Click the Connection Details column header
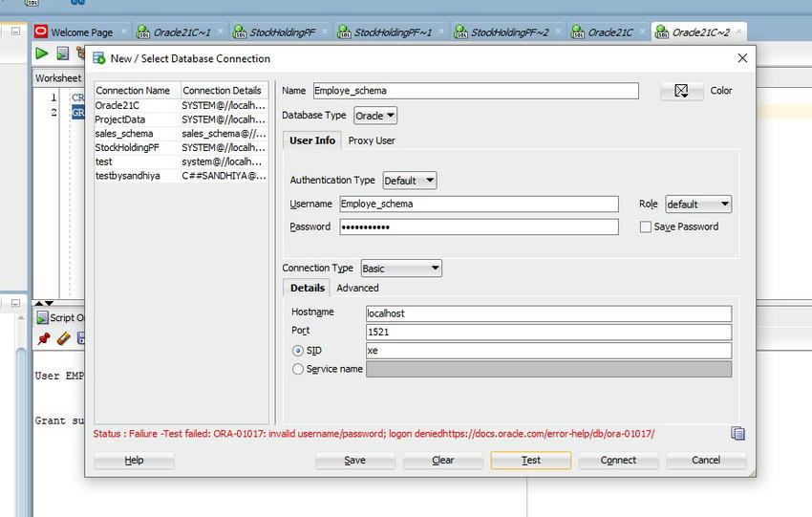Screen dimensions: 812x517 tap(224, 91)
